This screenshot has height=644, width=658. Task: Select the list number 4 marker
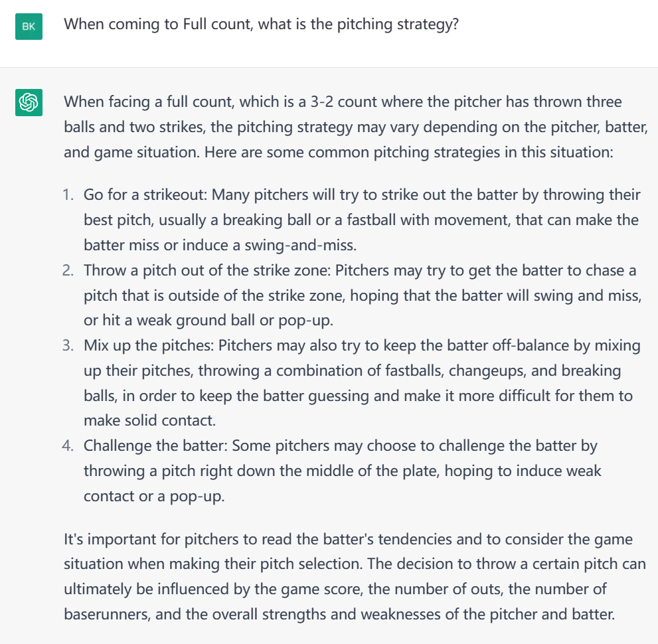click(x=68, y=446)
